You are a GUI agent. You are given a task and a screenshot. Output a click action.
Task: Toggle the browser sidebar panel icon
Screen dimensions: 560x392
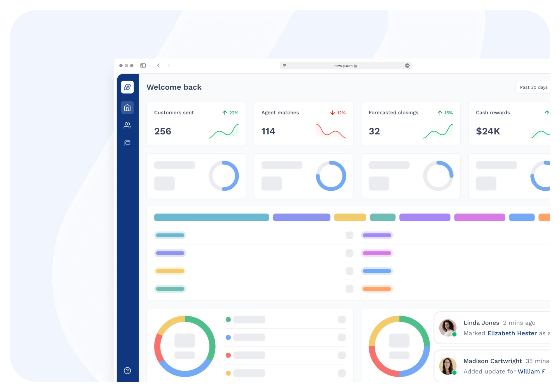pyautogui.click(x=143, y=65)
